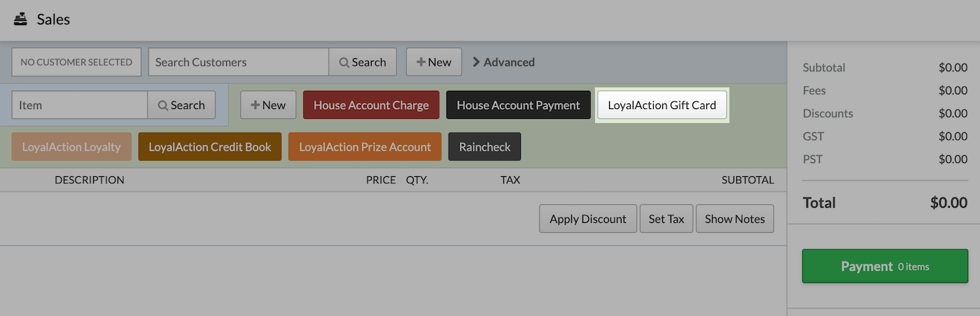Open LoyalAction Credit Book
980x316 pixels.
click(x=210, y=147)
